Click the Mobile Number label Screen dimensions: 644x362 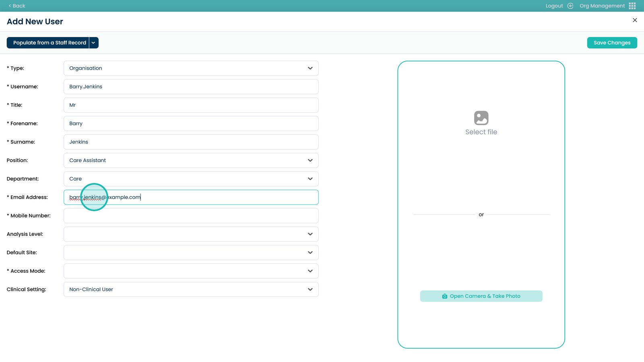pyautogui.click(x=29, y=216)
